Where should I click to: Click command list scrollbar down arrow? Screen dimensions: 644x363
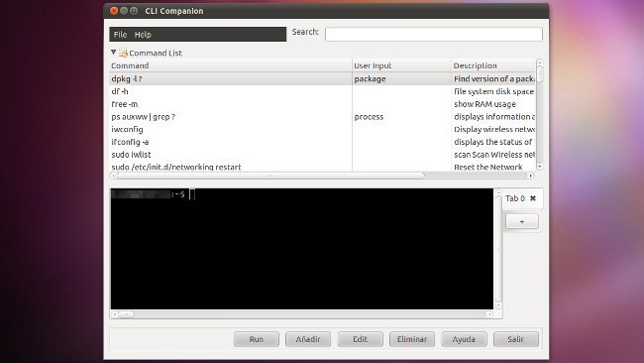click(540, 167)
